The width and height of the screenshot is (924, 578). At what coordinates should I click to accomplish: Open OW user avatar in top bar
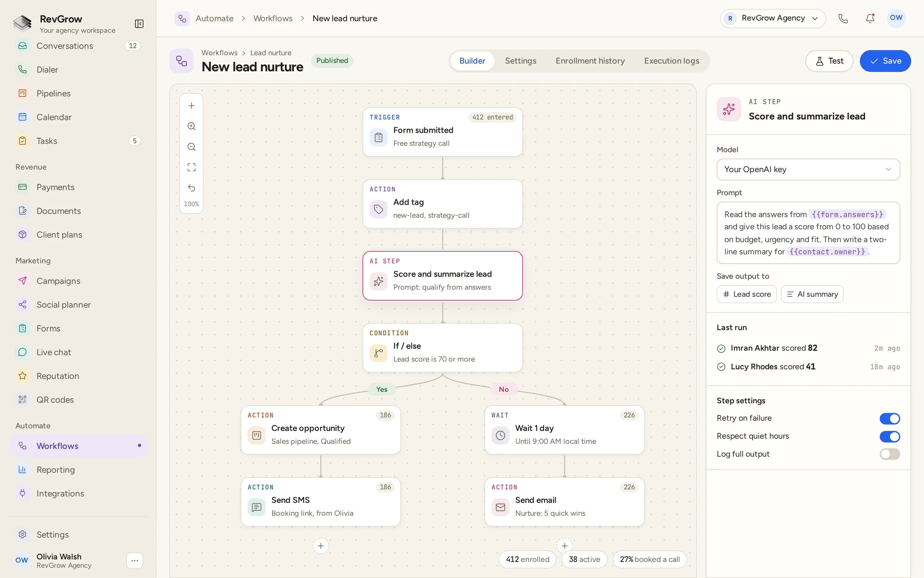[x=896, y=18]
